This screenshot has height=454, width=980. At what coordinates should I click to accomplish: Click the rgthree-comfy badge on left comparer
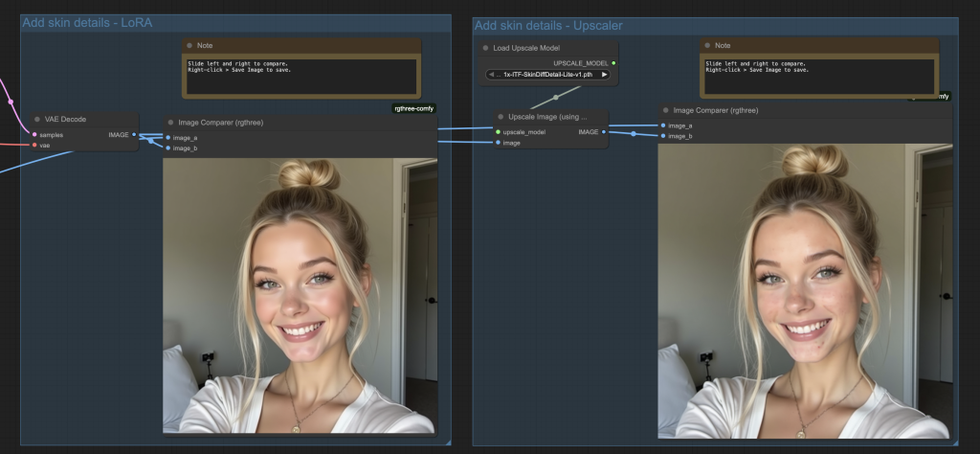pos(414,108)
